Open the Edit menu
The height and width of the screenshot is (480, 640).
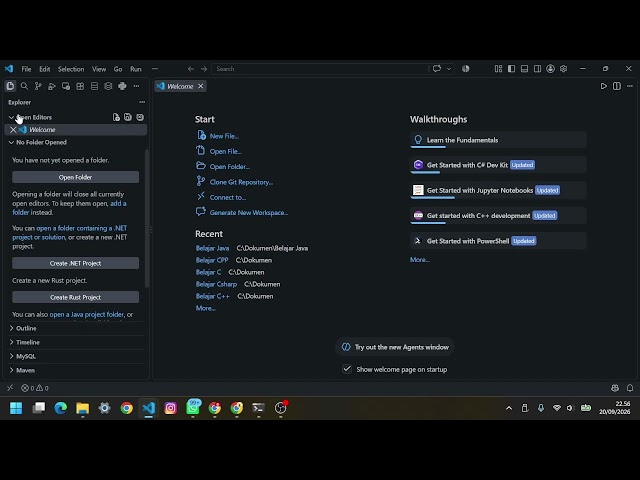(44, 69)
